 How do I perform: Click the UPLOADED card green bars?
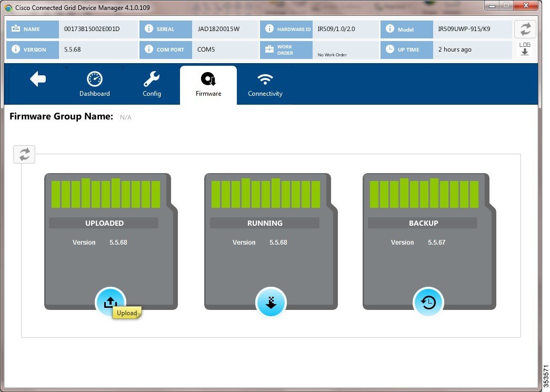click(106, 193)
